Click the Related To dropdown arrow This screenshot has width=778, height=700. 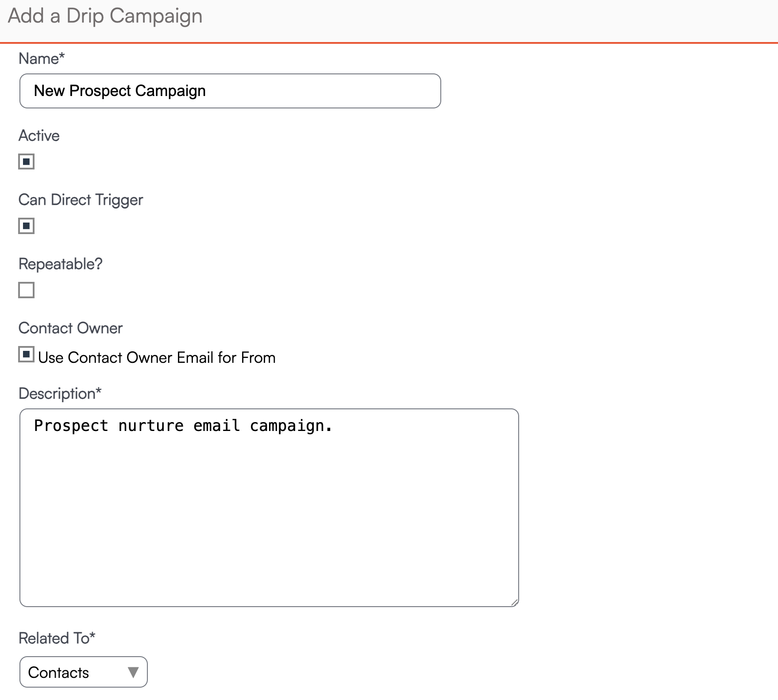coord(133,673)
